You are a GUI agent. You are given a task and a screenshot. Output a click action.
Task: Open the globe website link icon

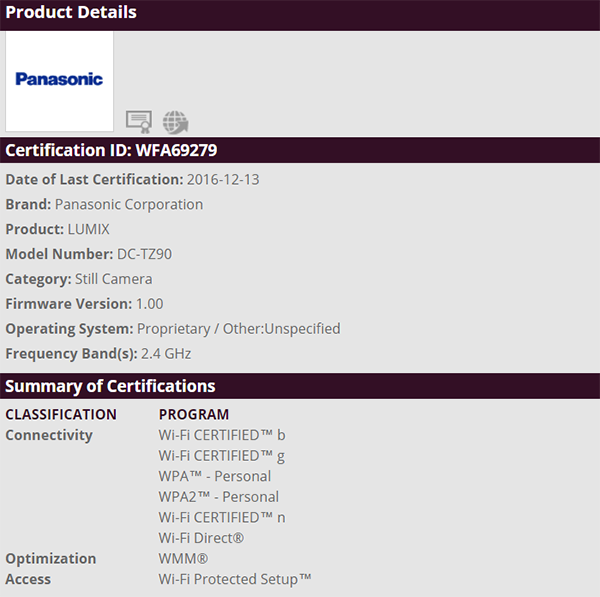pos(175,121)
